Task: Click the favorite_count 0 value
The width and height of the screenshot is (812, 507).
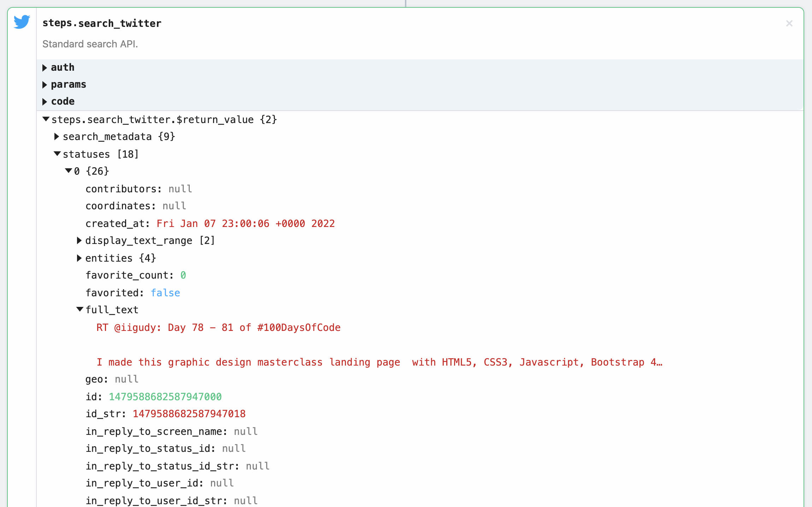Action: coord(183,275)
